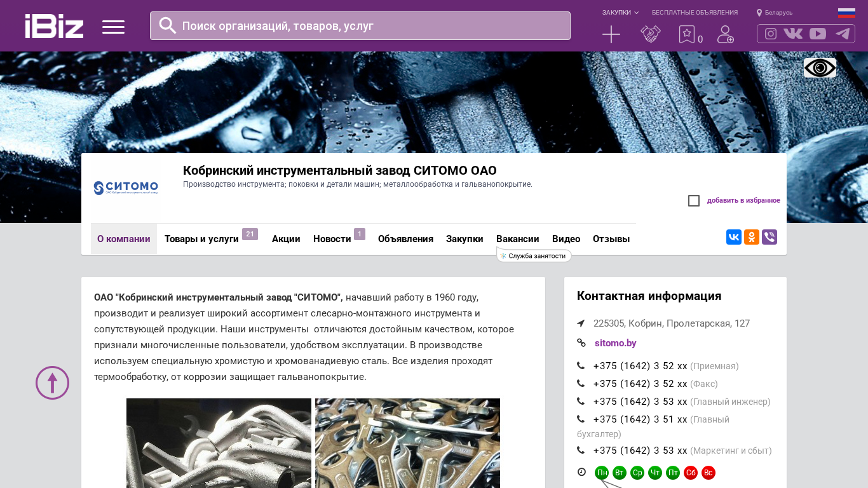Click Бесплатные объявления link
The width and height of the screenshot is (868, 488).
click(x=695, y=13)
